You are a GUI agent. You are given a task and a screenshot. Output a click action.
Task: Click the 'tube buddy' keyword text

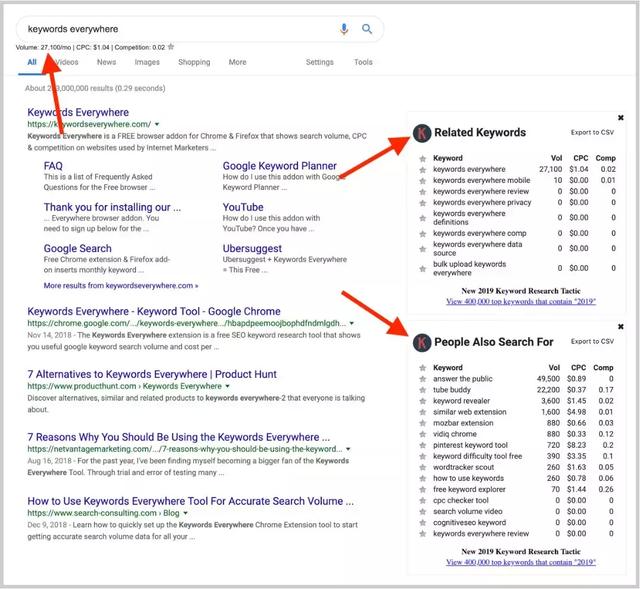[x=452, y=390]
